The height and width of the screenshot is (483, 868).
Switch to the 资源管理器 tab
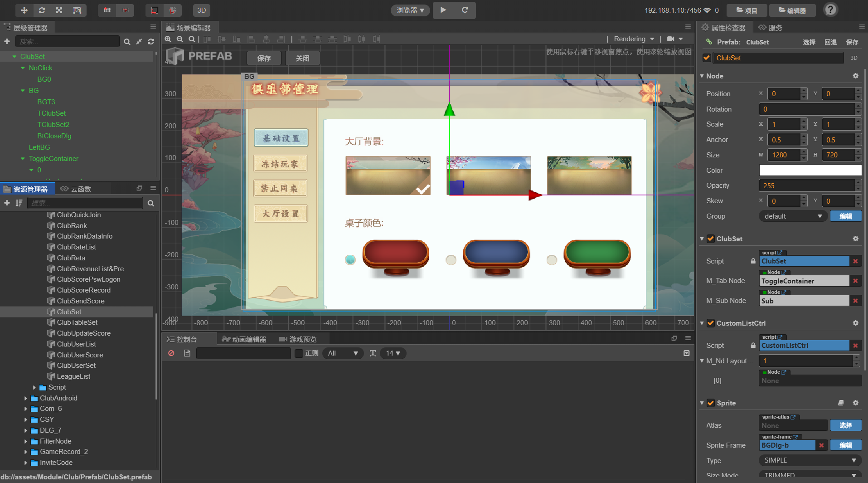(x=26, y=189)
